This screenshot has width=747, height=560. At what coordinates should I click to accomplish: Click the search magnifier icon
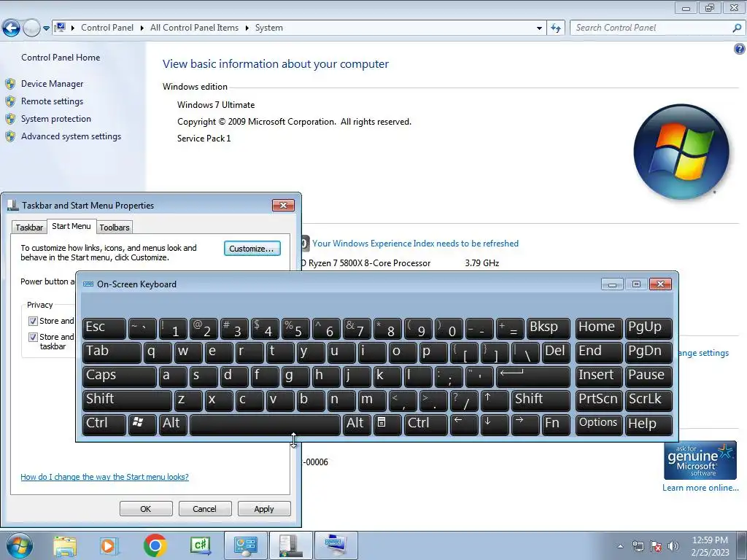[737, 28]
